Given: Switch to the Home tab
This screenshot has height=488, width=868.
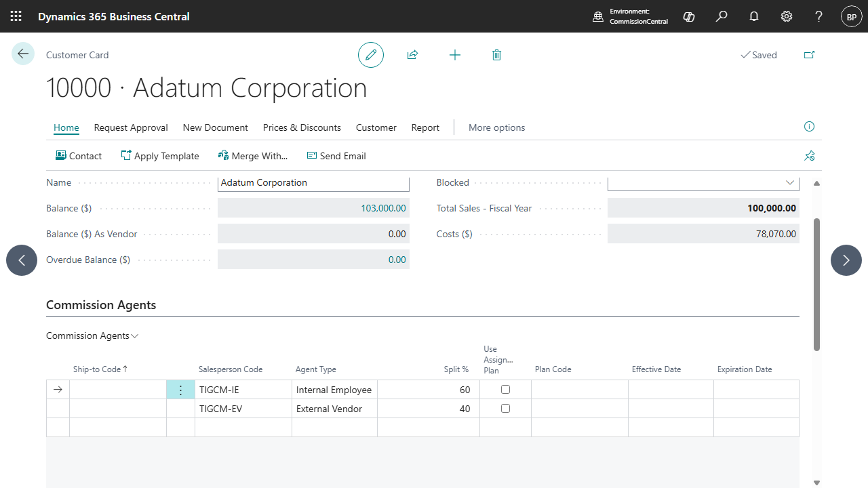Looking at the screenshot, I should (x=66, y=127).
